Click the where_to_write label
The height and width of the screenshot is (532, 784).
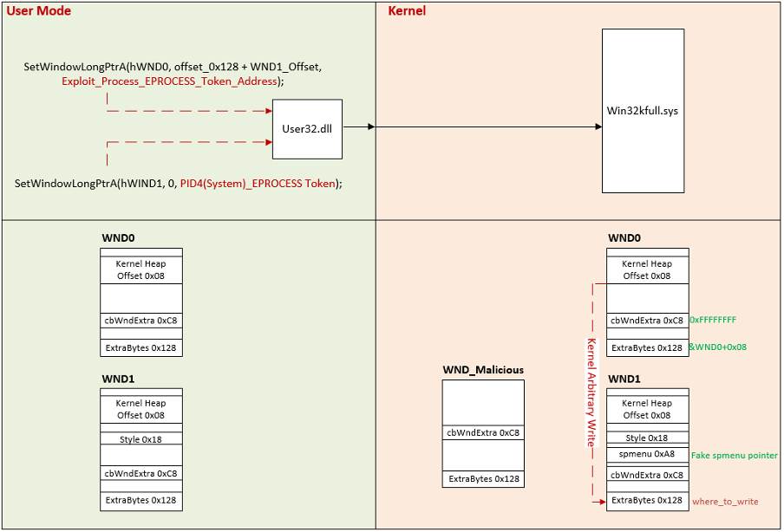(726, 502)
